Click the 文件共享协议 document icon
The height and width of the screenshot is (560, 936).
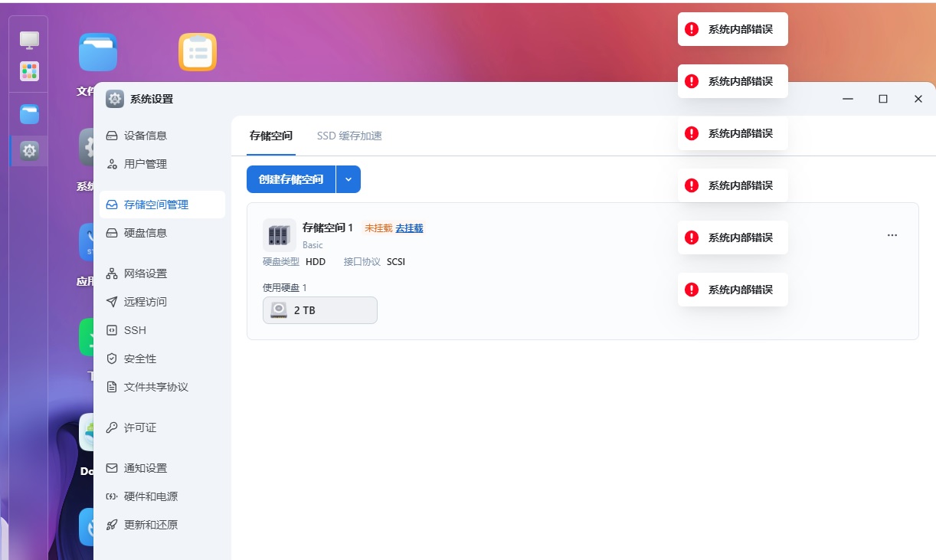112,387
